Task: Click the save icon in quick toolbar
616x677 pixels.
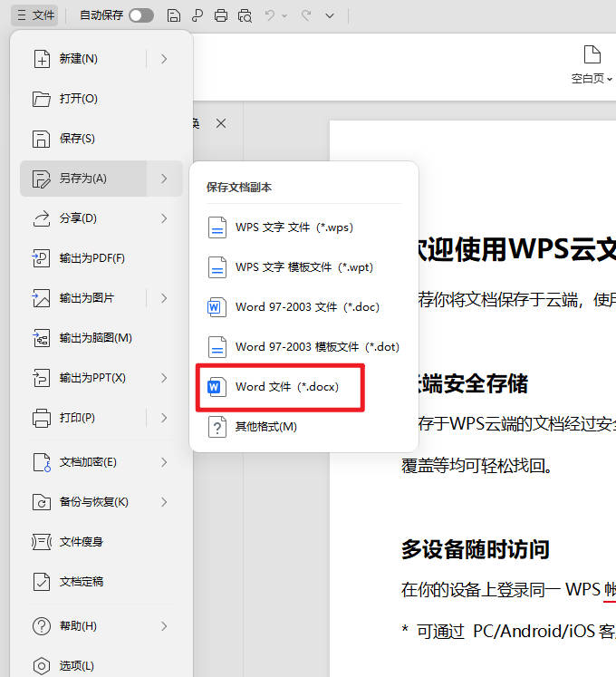Action: (x=174, y=16)
